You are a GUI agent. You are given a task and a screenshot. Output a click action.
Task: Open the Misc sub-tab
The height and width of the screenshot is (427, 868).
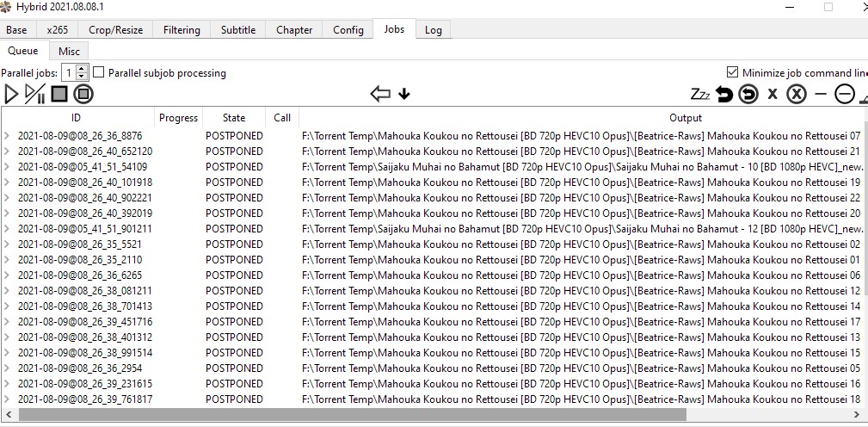pos(69,52)
